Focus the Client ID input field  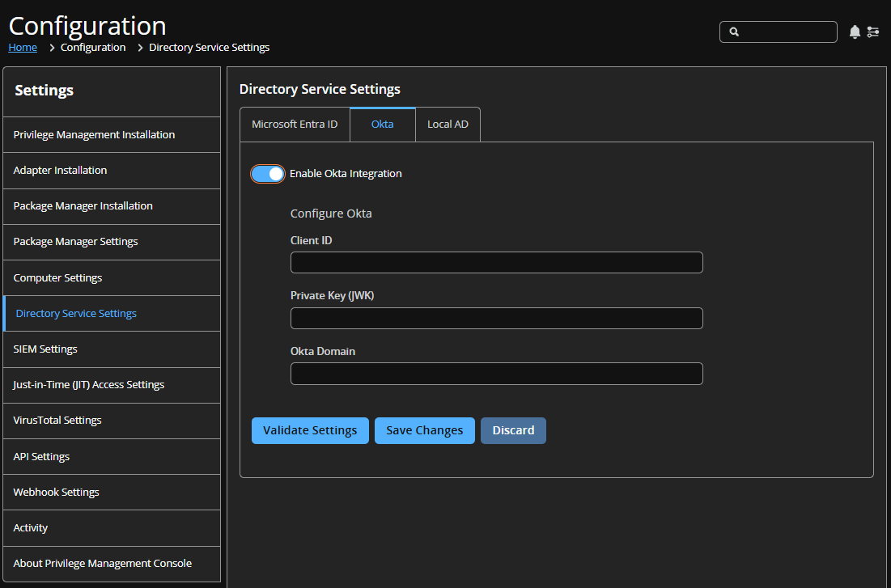pyautogui.click(x=497, y=263)
